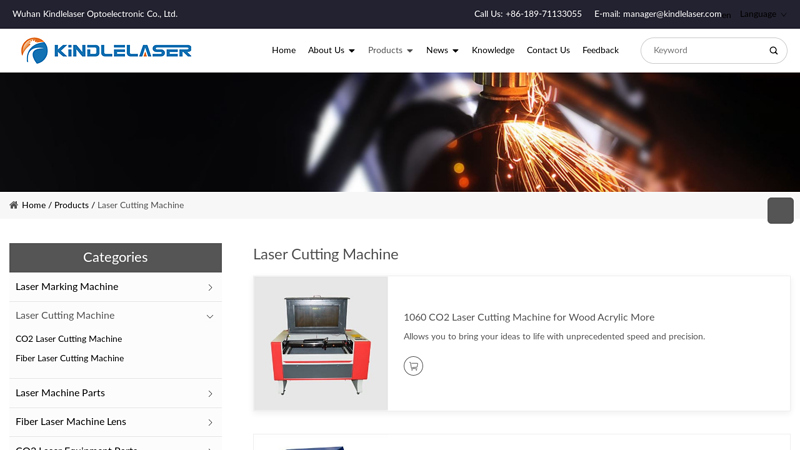The height and width of the screenshot is (450, 800).
Task: Click the Kindlelaser logo
Action: pyautogui.click(x=106, y=51)
